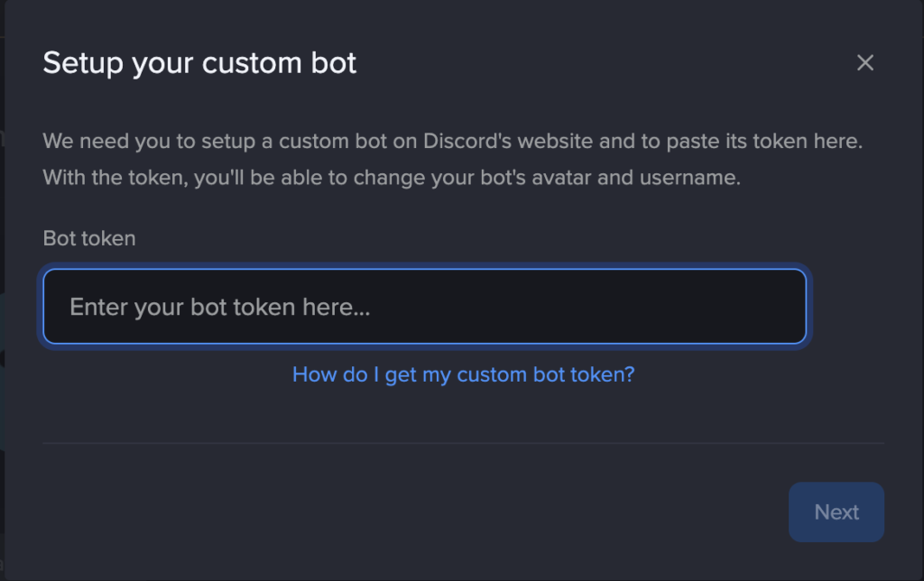The width and height of the screenshot is (924, 581).
Task: Focus the 'Enter your bot token here...' field
Action: pos(424,307)
